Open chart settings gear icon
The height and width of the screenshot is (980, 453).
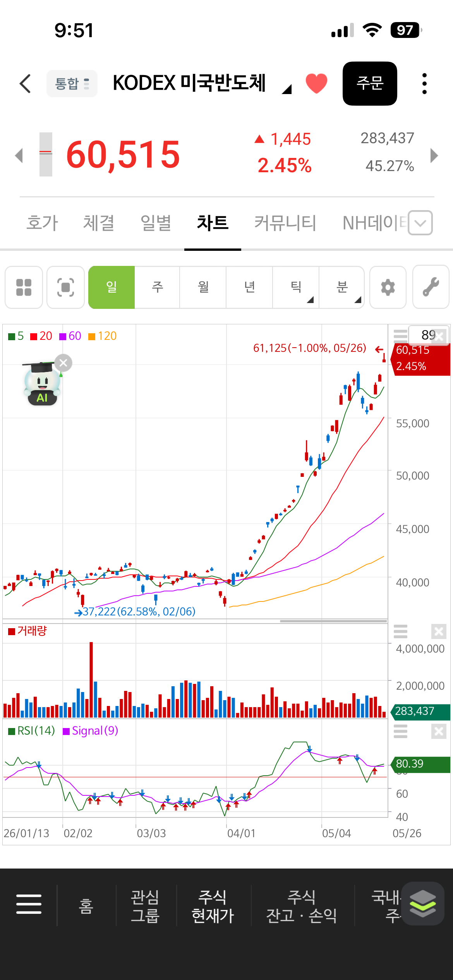[388, 287]
